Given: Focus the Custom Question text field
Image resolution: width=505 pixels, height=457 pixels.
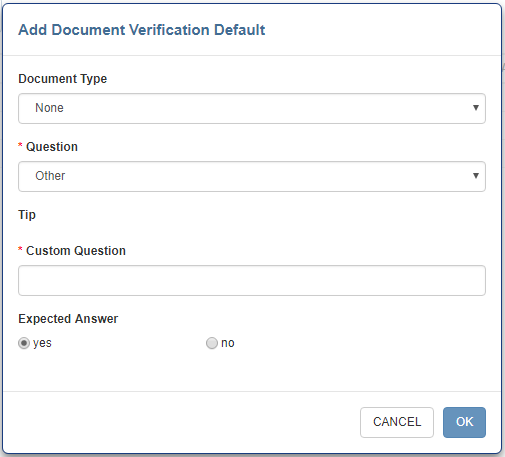Looking at the screenshot, I should tap(252, 280).
